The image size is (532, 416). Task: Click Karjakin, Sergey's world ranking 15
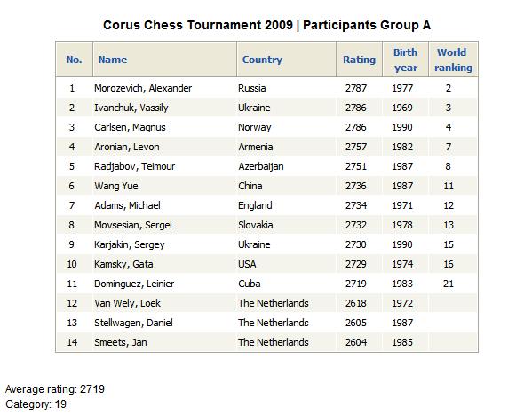pos(449,244)
